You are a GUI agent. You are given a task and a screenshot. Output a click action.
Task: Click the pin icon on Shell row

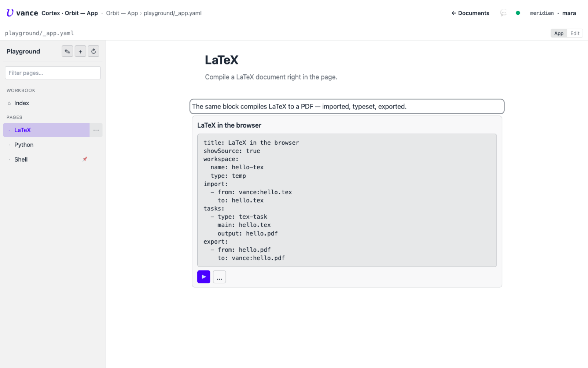click(85, 159)
